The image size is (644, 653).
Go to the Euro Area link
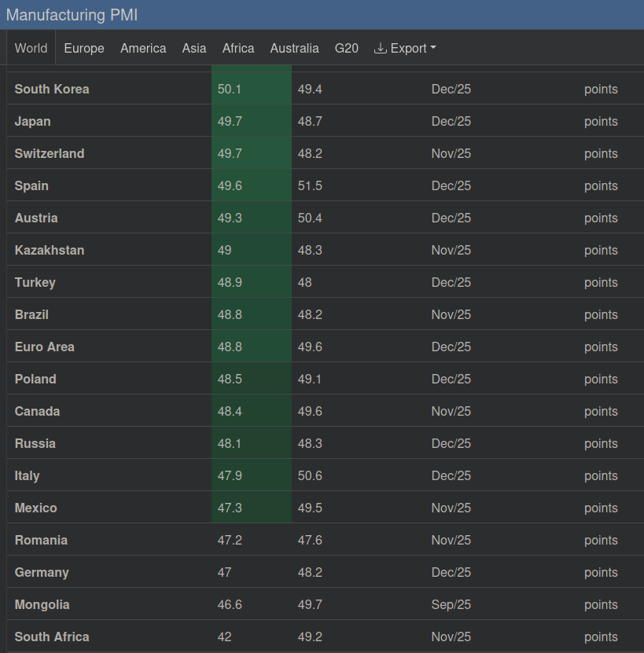click(x=45, y=347)
